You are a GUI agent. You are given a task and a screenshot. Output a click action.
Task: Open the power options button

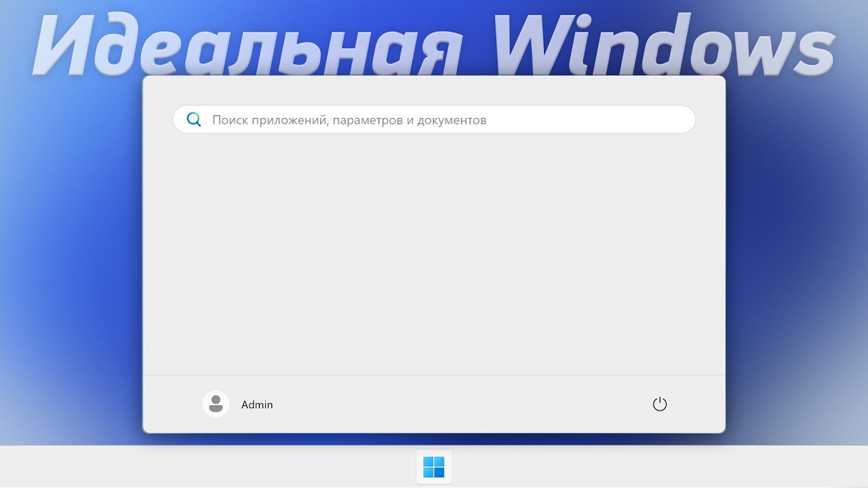pyautogui.click(x=660, y=405)
